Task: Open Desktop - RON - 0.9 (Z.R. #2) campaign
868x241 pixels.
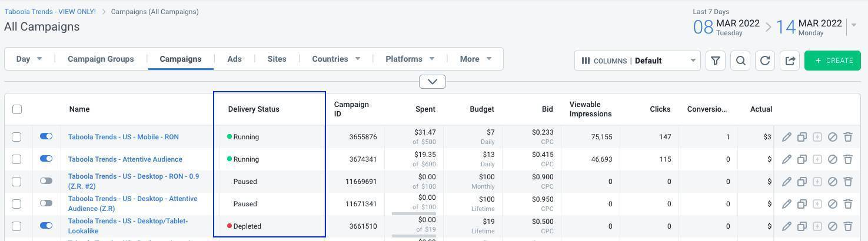Action: click(134, 181)
